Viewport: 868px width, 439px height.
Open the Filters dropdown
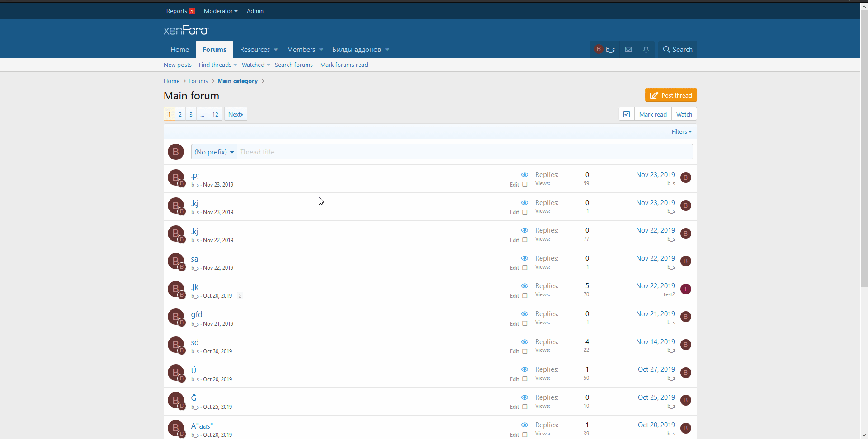pyautogui.click(x=682, y=132)
